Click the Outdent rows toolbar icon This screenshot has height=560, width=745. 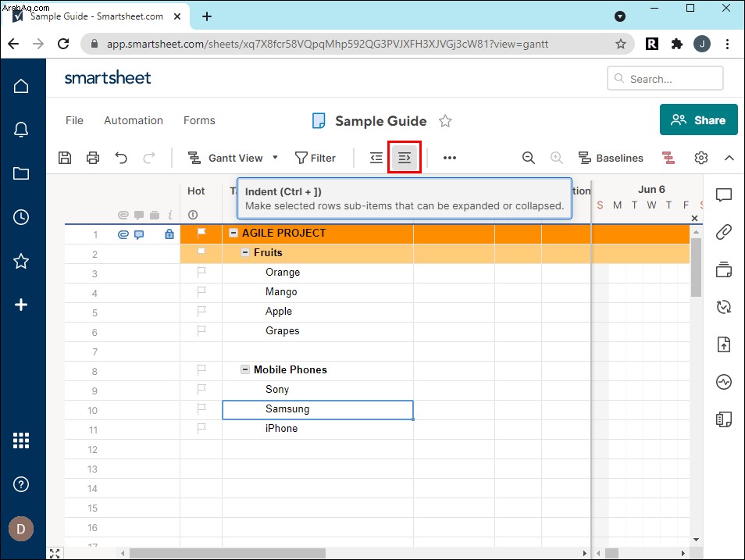[x=376, y=158]
